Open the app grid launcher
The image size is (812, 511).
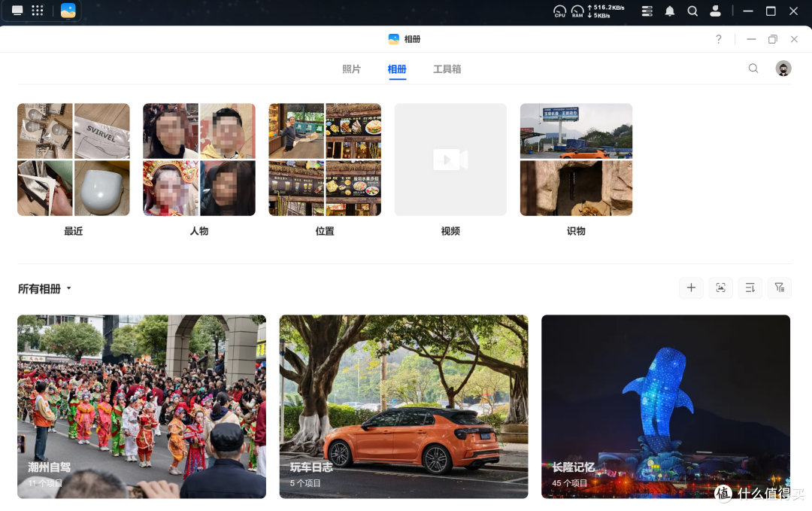[x=38, y=11]
